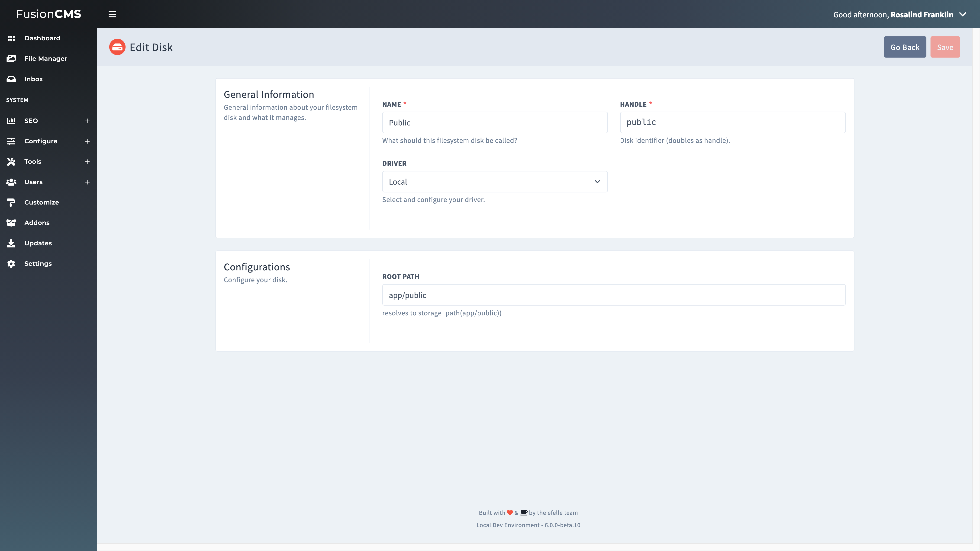
Task: Click the SEO chart icon
Action: (x=11, y=121)
